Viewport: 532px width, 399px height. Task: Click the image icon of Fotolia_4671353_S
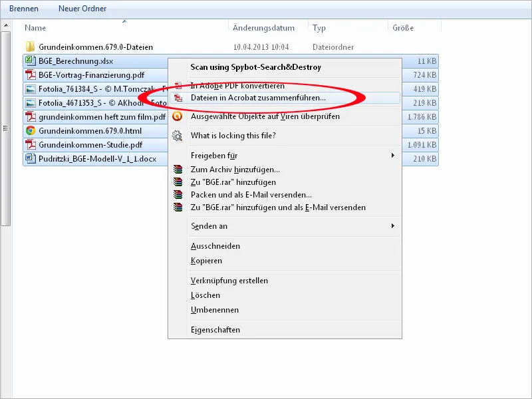pyautogui.click(x=31, y=103)
